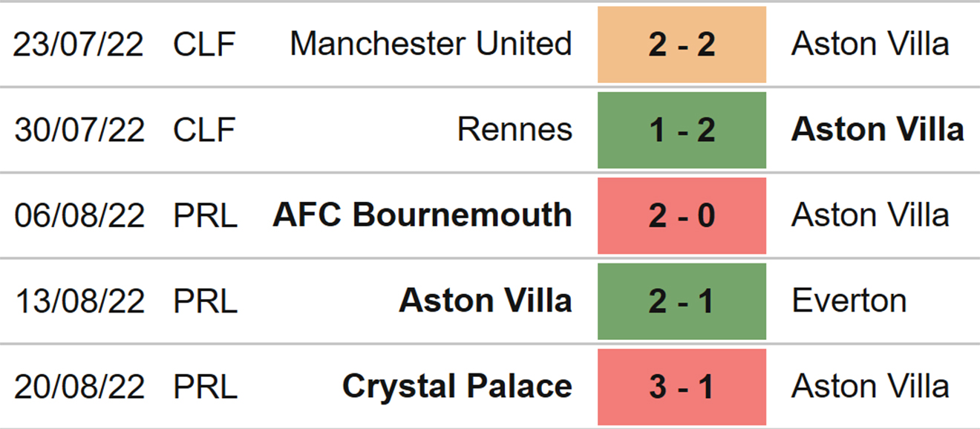Click the Manchester United team name
This screenshot has width=980, height=429.
[431, 45]
